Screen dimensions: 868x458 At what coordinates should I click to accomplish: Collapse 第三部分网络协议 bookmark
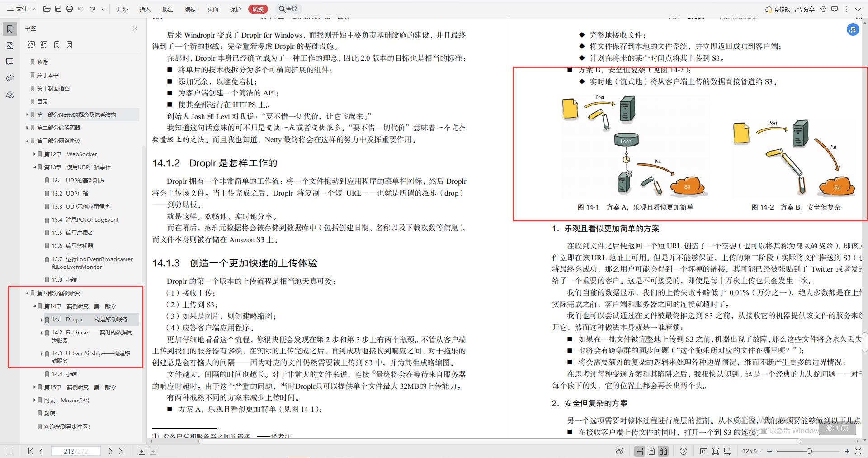[27, 141]
